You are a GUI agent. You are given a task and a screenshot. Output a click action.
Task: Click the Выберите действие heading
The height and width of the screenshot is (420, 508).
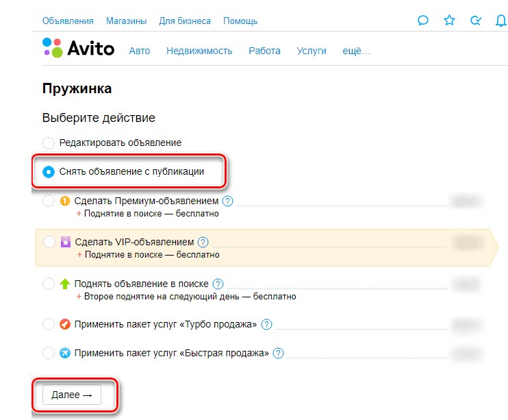tap(99, 118)
